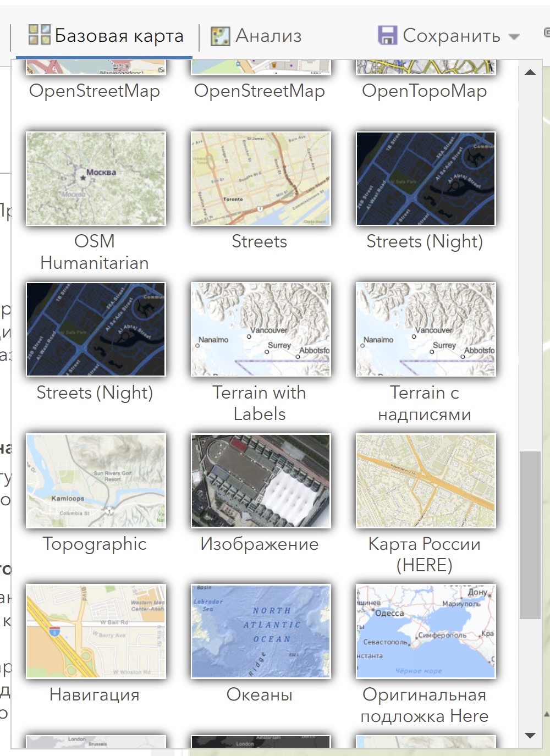
Task: Open the Базовая карта basemap gallery
Action: (x=106, y=36)
